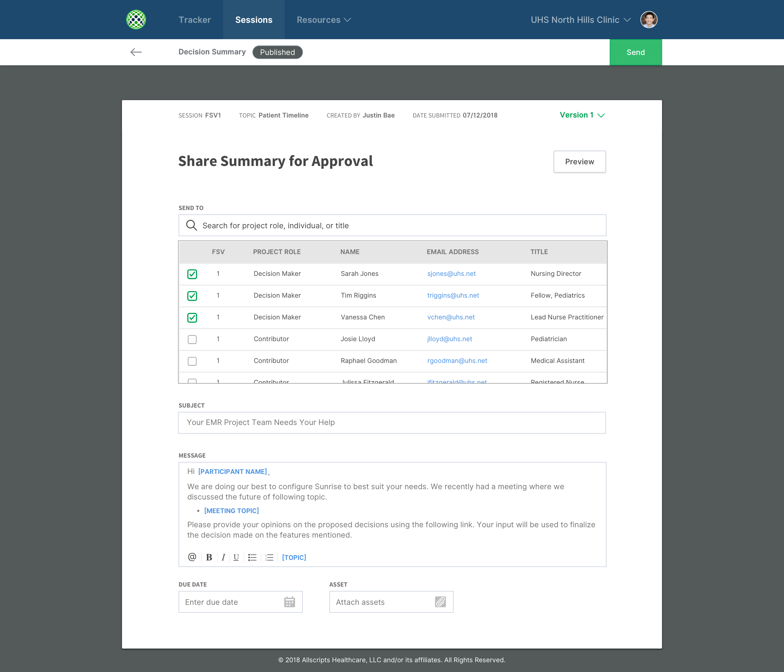The height and width of the screenshot is (672, 784).
Task: Click the Lead Nurse Practitioner title cell
Action: pos(567,317)
